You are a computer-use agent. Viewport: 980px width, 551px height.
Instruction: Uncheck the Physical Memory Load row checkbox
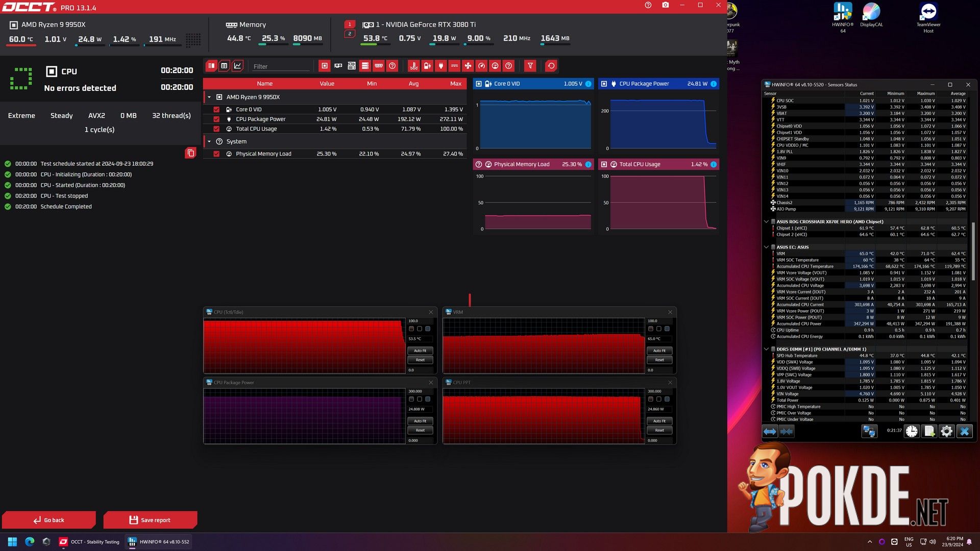216,154
